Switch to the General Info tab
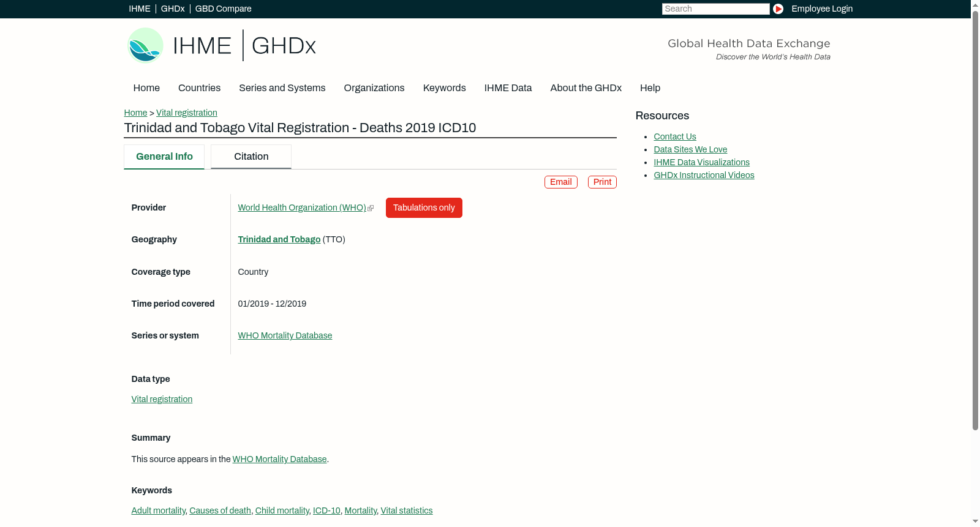Screen dimensions: 980x527 click(164, 157)
